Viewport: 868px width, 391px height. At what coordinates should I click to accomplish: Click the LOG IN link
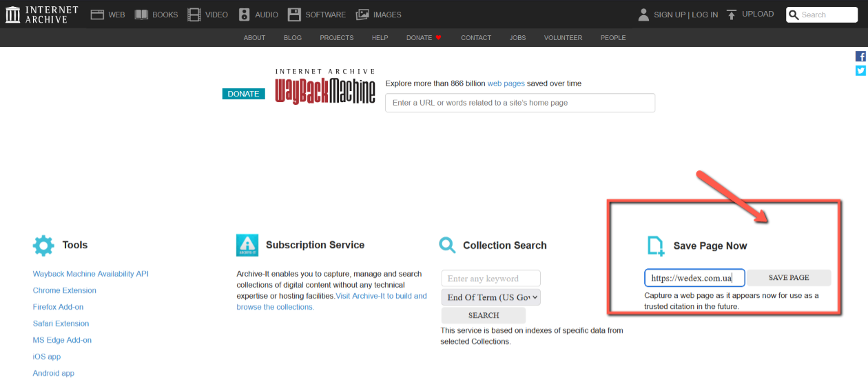coord(705,14)
